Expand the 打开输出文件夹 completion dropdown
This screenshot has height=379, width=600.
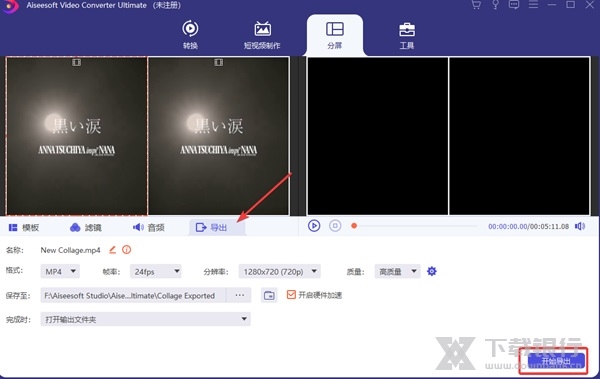point(145,319)
